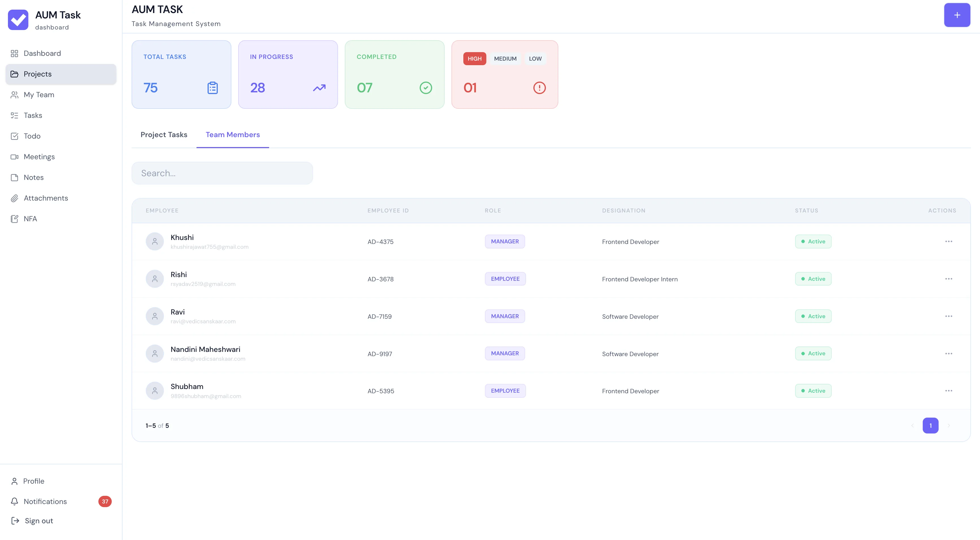Viewport: 980px width, 540px height.
Task: Click the EMPLOYEE column header
Action: pos(162,211)
